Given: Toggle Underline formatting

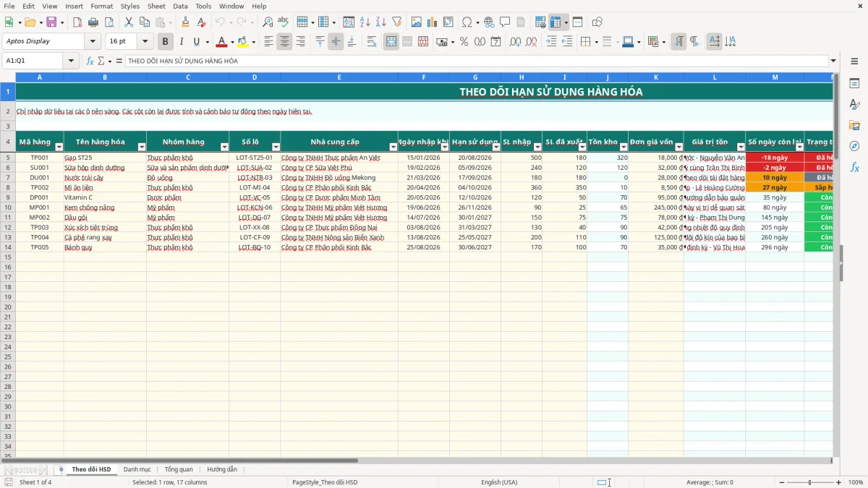Looking at the screenshot, I should [x=197, y=42].
